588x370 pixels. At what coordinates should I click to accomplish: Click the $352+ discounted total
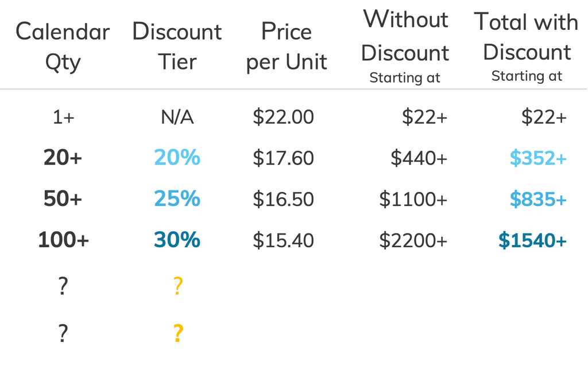pos(538,158)
